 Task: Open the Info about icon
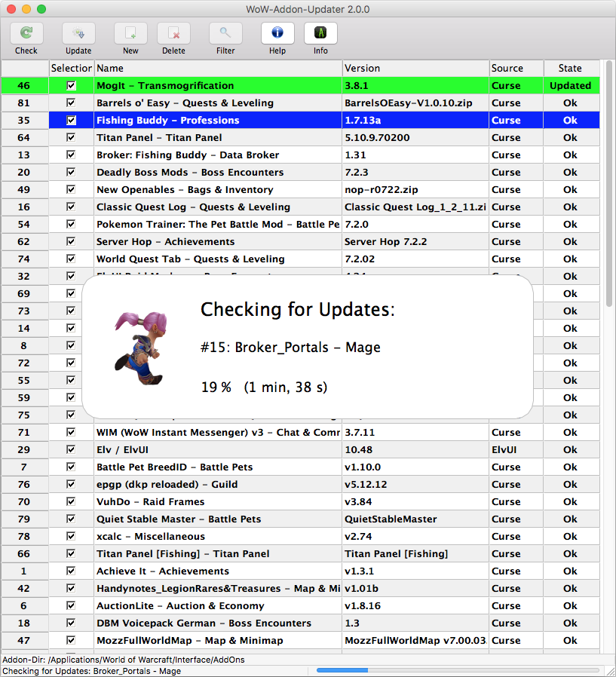[x=320, y=33]
